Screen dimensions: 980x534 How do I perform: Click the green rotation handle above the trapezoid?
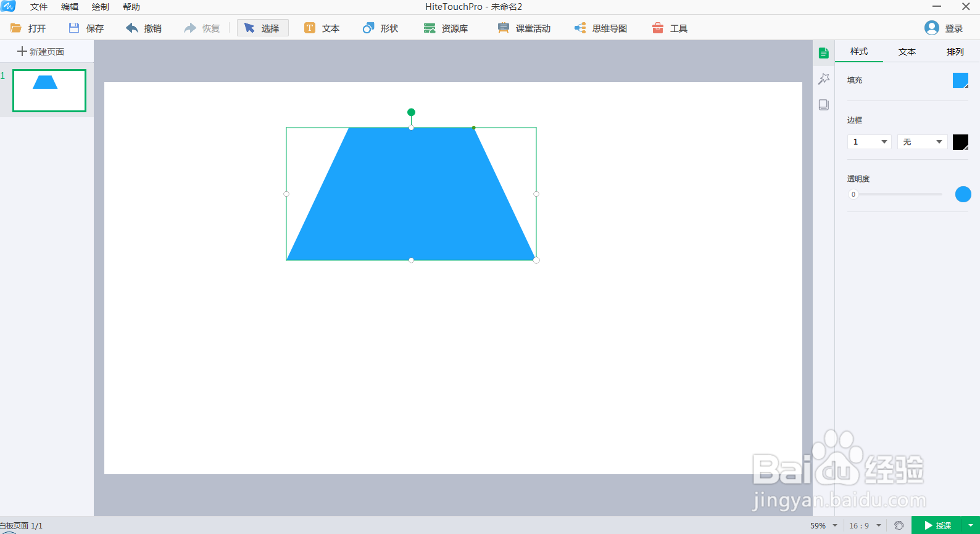411,112
